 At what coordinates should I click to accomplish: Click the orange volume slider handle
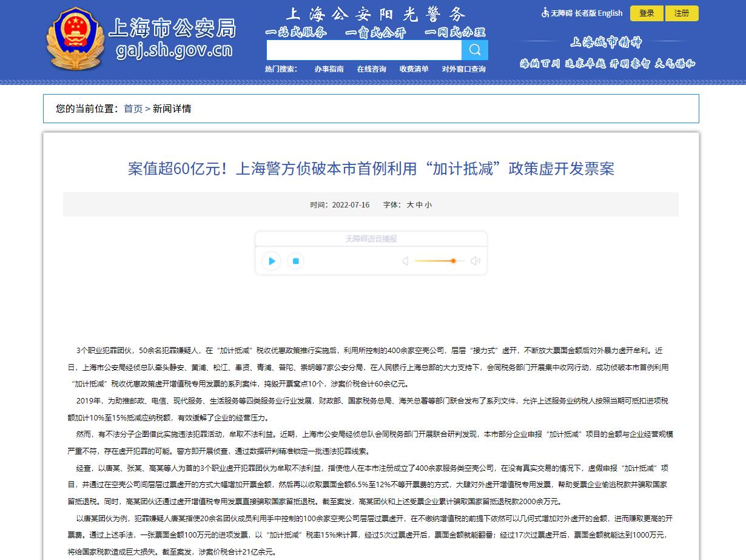point(453,261)
